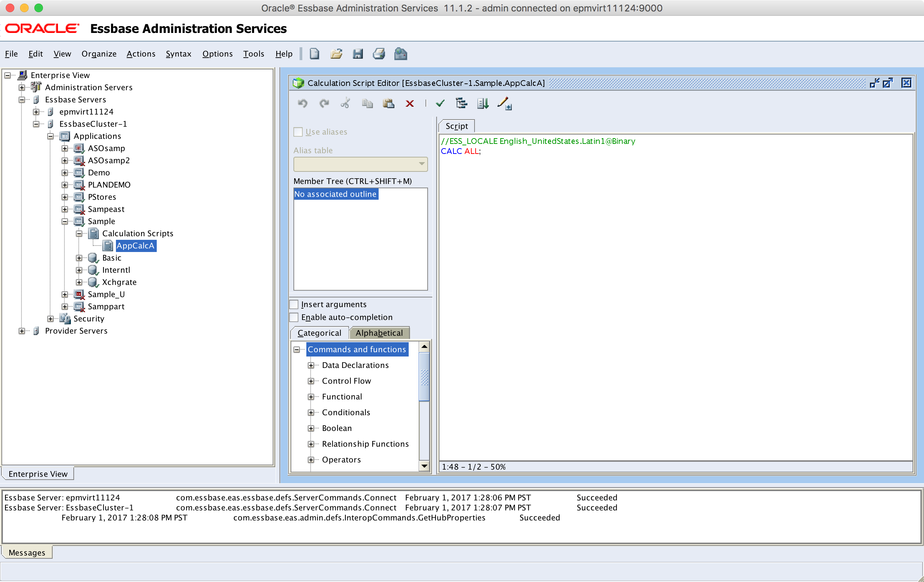The image size is (924, 582).
Task: Click the scroll down arrow in functions list
Action: [424, 466]
